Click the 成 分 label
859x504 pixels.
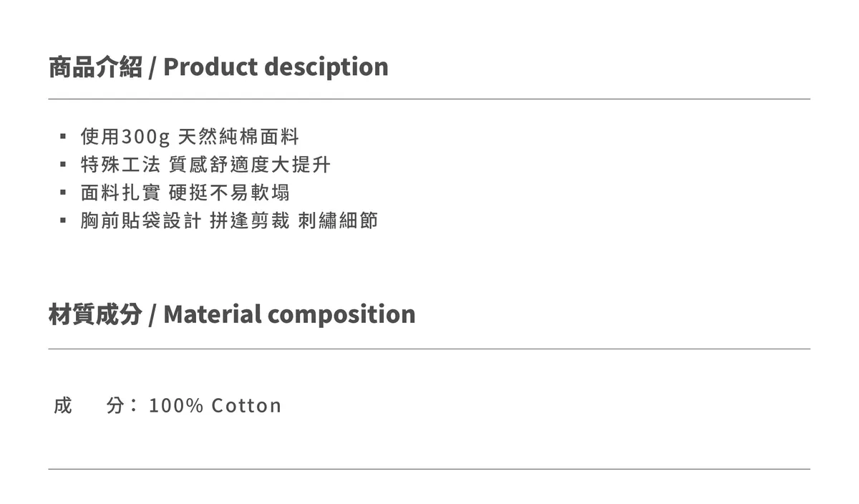(87, 406)
